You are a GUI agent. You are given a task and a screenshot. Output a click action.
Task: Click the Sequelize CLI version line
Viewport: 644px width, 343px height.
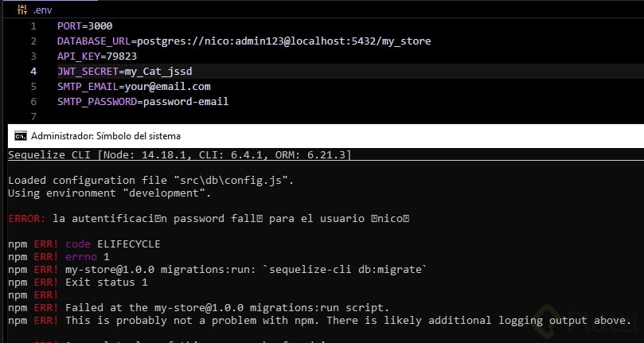[x=179, y=154]
